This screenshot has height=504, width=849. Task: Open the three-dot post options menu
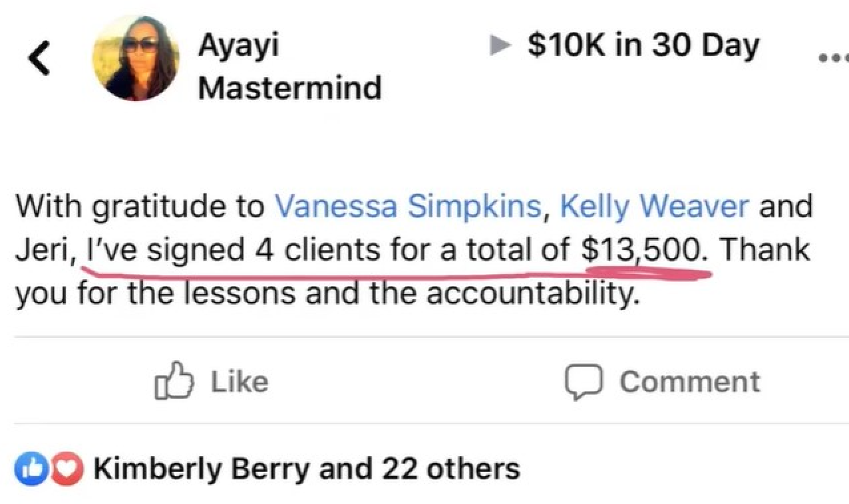[x=835, y=57]
